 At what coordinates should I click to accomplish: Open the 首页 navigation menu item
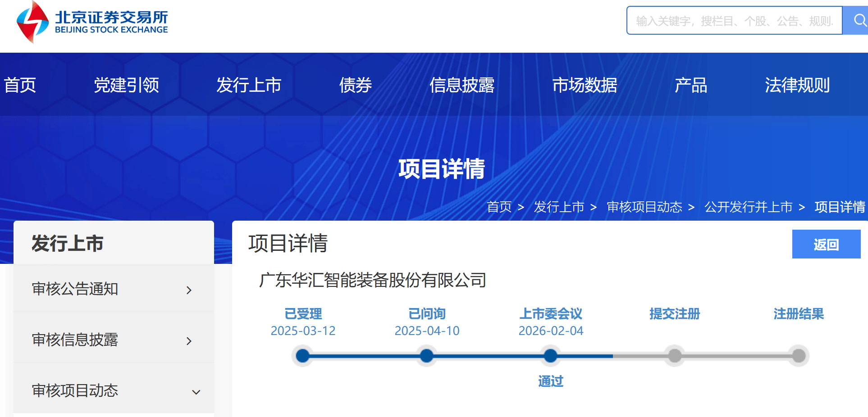pos(20,85)
